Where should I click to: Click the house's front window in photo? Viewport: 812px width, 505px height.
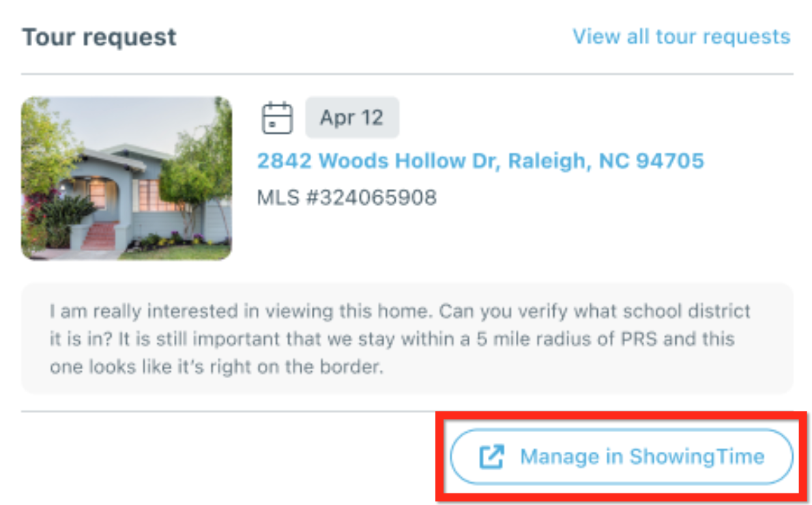pyautogui.click(x=154, y=194)
